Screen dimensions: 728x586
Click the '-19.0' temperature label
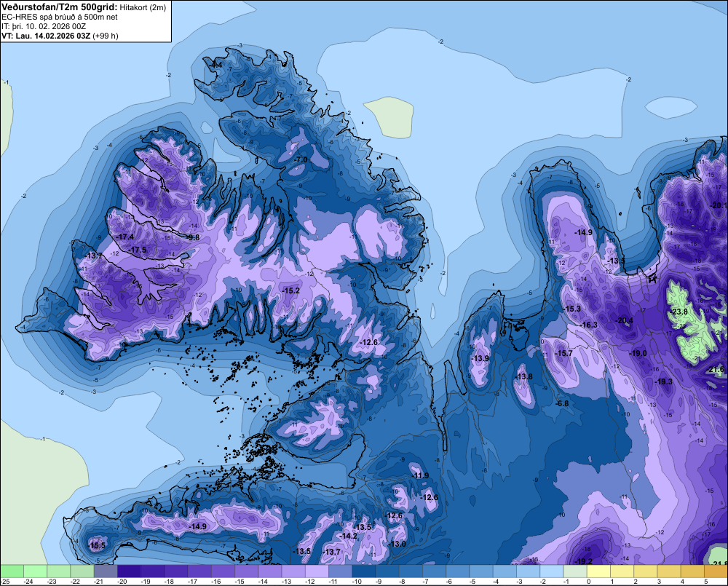pos(638,353)
